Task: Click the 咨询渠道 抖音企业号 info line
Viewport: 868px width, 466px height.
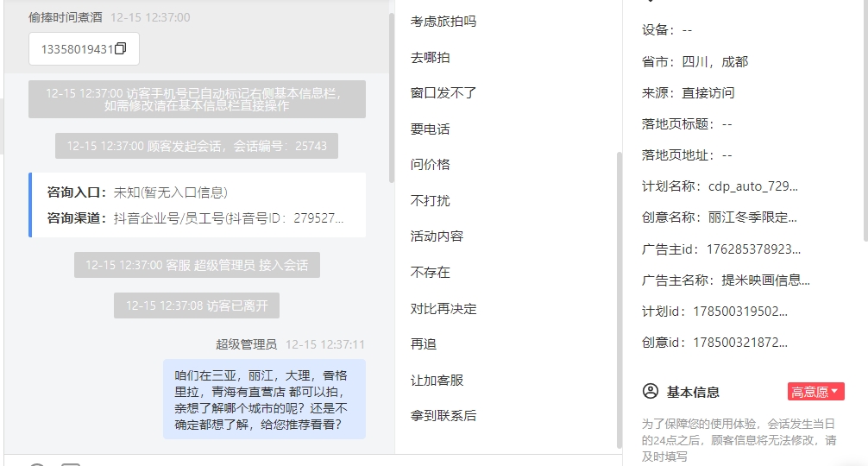Action: 195,218
